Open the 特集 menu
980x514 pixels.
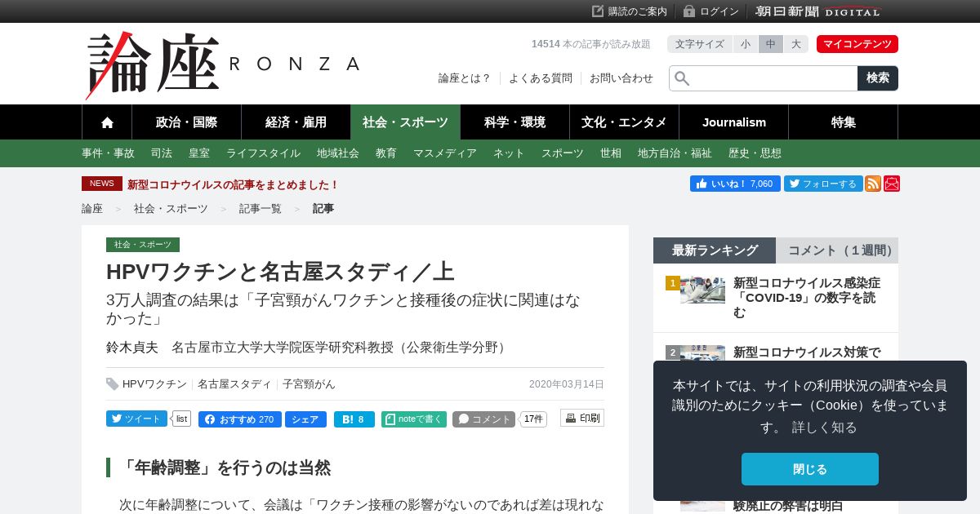844,122
